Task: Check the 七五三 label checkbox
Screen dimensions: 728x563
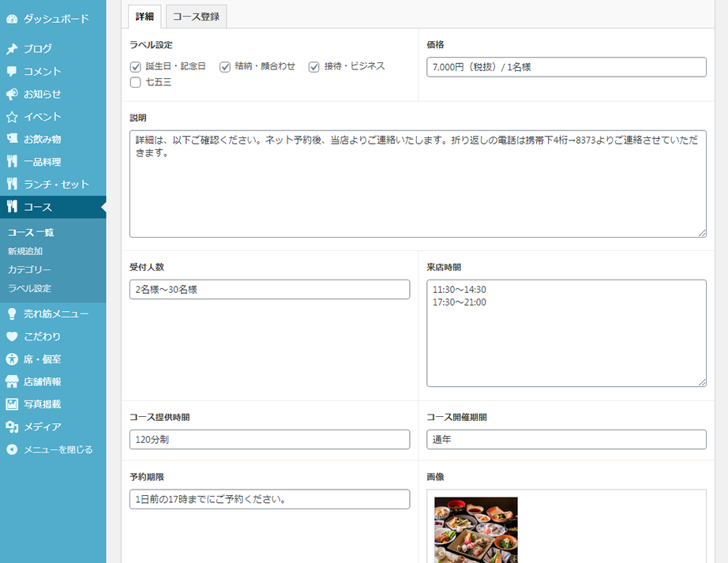Action: click(x=136, y=83)
